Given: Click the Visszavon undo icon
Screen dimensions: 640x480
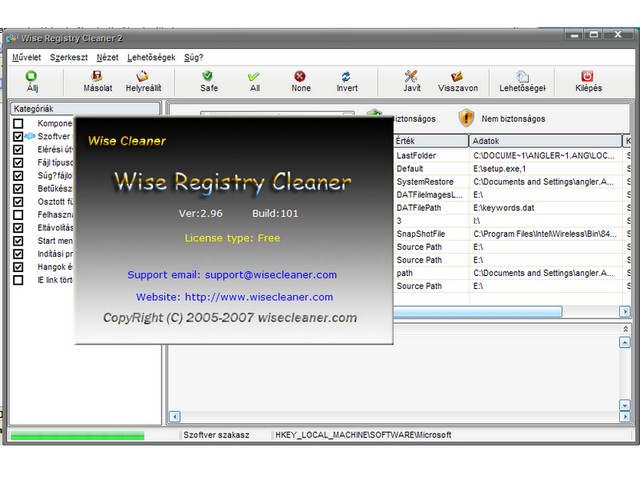Looking at the screenshot, I should [457, 76].
